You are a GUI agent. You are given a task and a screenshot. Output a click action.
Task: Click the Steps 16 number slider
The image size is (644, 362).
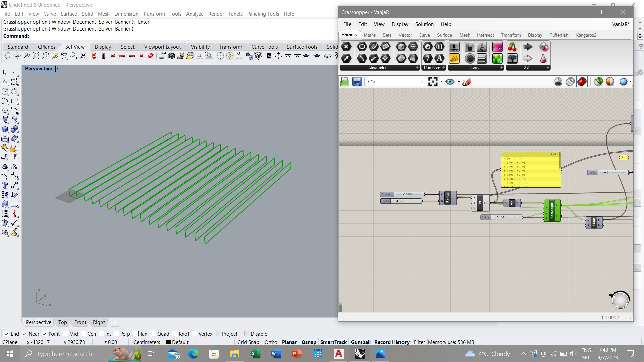coord(401,201)
